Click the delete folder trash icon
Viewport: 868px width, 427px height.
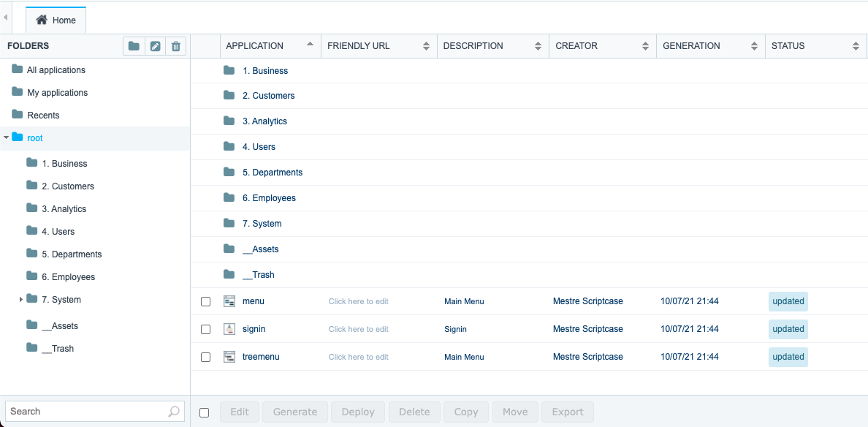176,47
